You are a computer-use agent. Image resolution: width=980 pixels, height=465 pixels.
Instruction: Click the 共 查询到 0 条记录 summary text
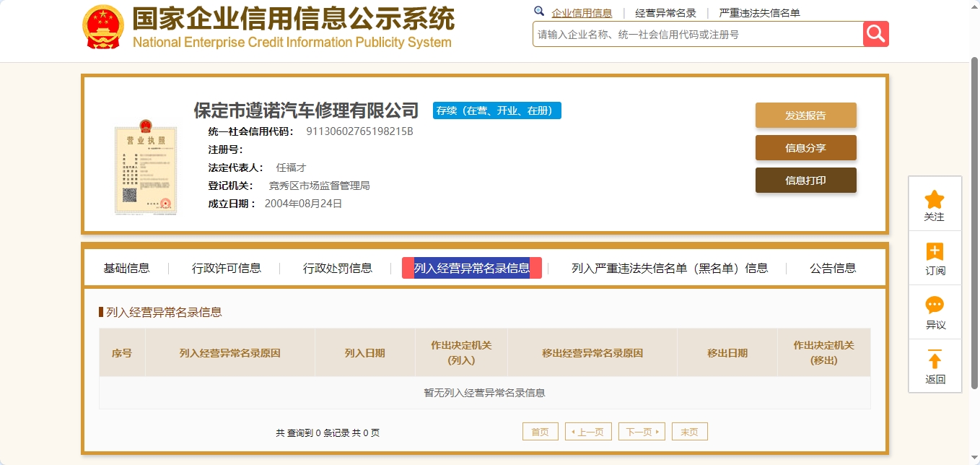(328, 433)
